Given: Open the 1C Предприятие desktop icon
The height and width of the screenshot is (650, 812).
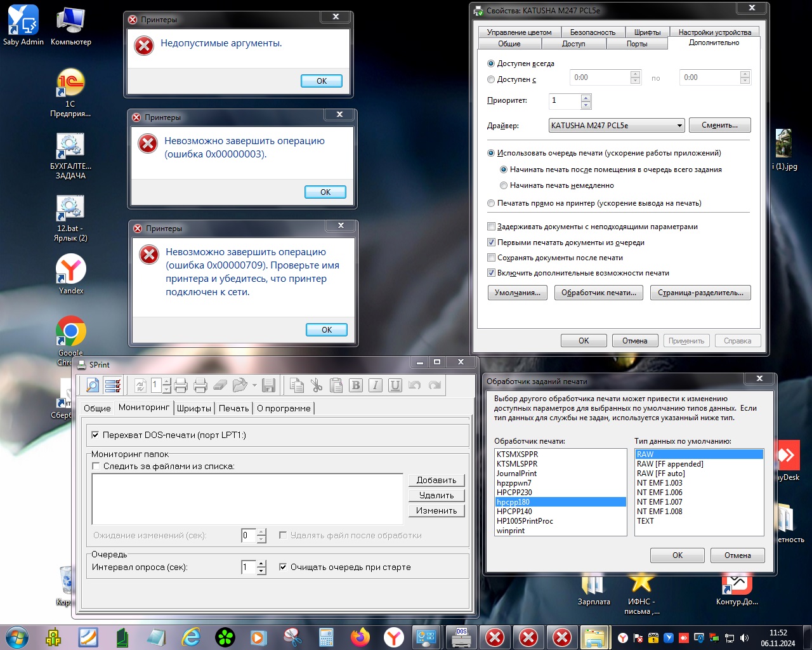Looking at the screenshot, I should [x=70, y=93].
